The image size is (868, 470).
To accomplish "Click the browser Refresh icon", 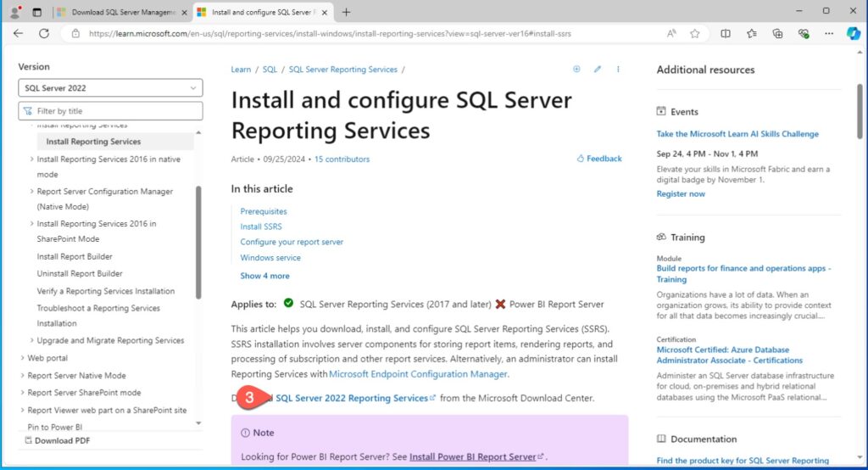I will point(43,34).
